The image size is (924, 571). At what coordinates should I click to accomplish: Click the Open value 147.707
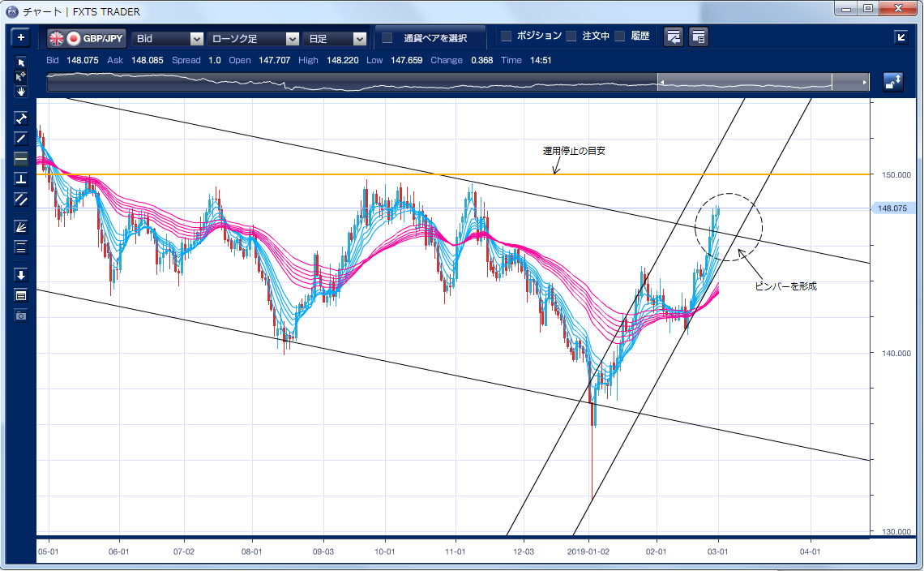pos(275,60)
